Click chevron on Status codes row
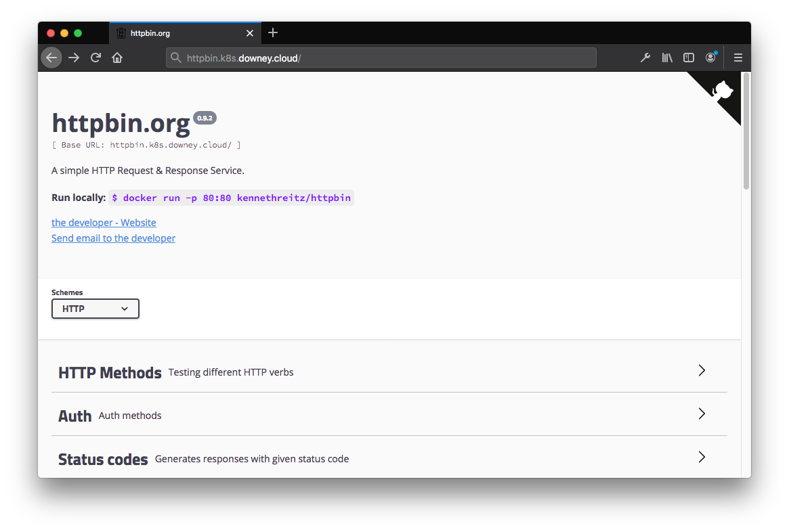 [702, 457]
